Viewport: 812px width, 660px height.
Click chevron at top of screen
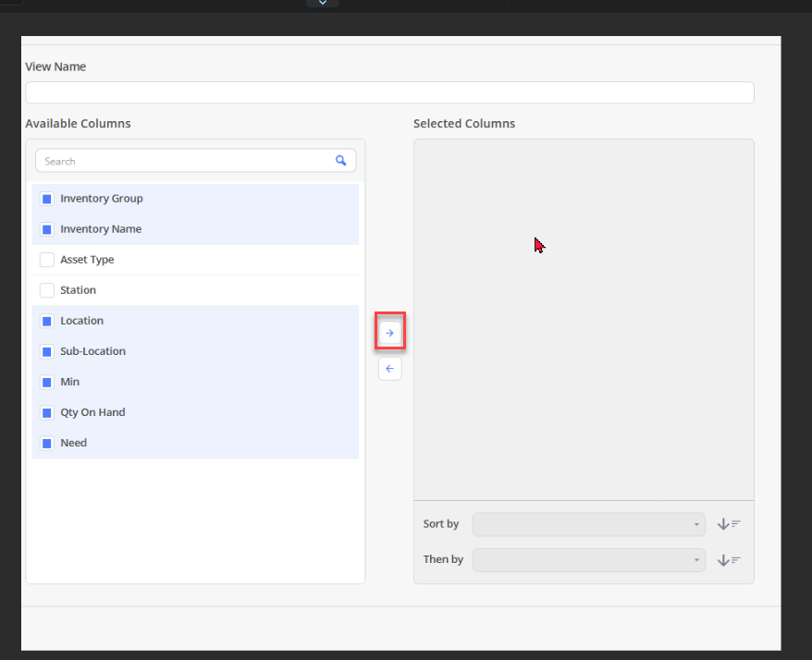click(323, 3)
